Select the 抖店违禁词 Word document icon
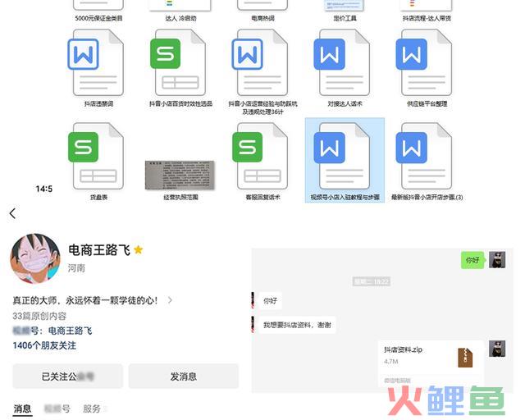Viewport: 525px width, 420px height. click(x=95, y=62)
